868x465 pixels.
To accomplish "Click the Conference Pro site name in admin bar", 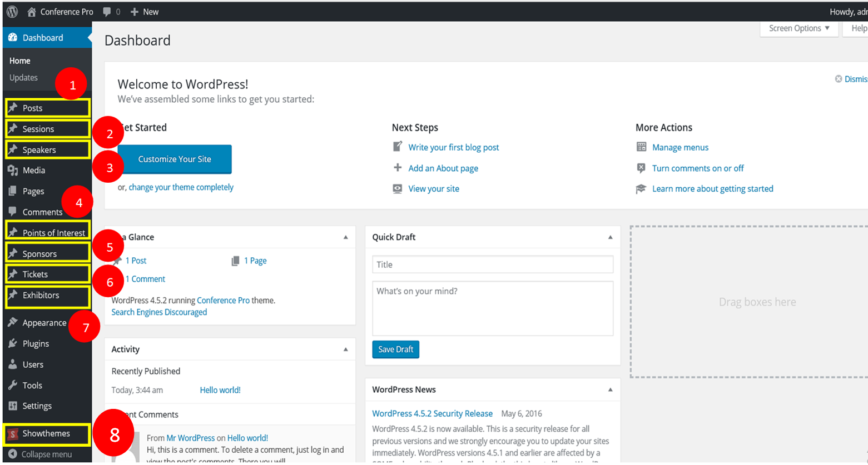I will point(67,12).
